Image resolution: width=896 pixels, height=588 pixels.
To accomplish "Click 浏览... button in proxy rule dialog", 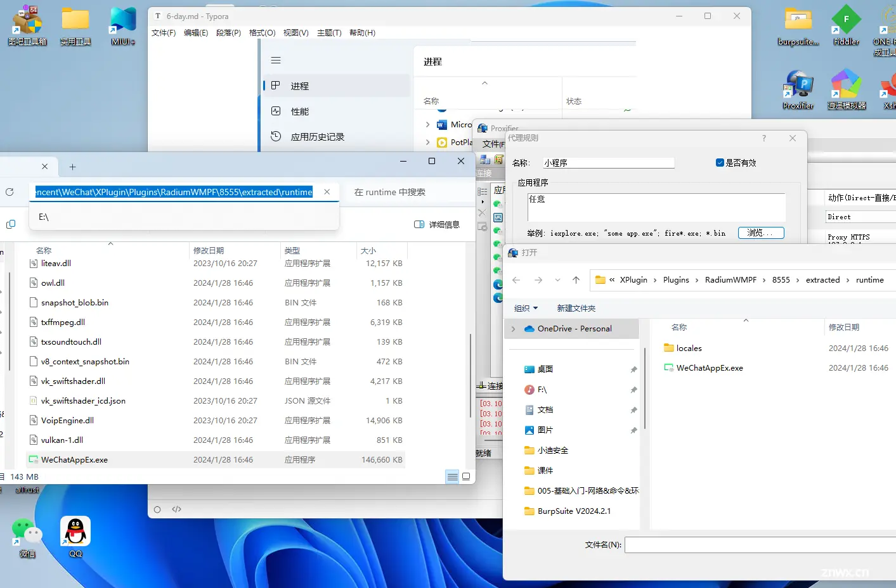I will pyautogui.click(x=761, y=233).
